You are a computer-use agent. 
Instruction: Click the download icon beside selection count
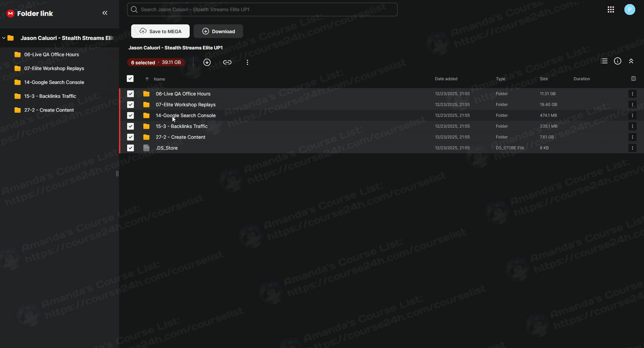pyautogui.click(x=207, y=62)
